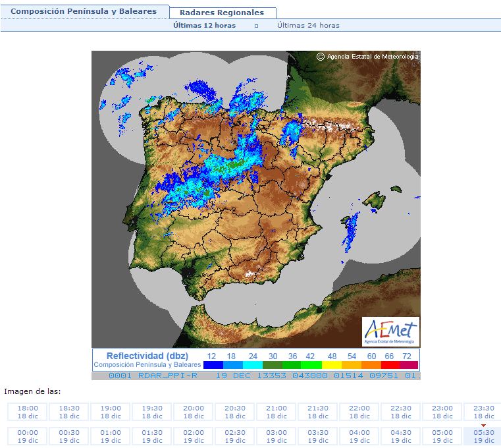
Task: Show radar image for 18:00 18 dic
Action: [x=28, y=412]
